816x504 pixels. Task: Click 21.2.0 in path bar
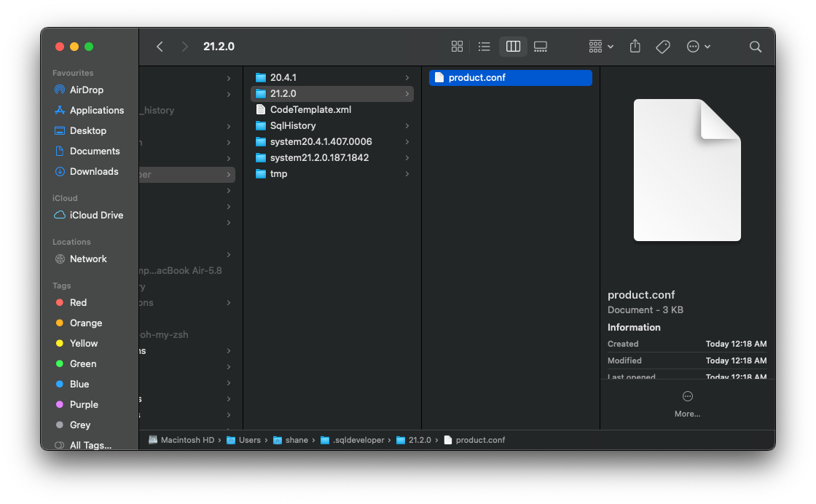pyautogui.click(x=415, y=440)
